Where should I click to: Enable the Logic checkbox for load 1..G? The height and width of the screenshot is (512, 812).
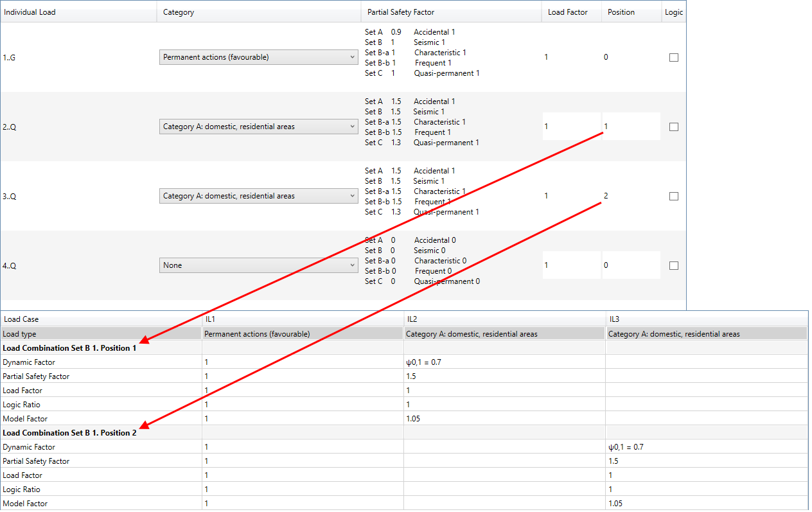coord(673,57)
